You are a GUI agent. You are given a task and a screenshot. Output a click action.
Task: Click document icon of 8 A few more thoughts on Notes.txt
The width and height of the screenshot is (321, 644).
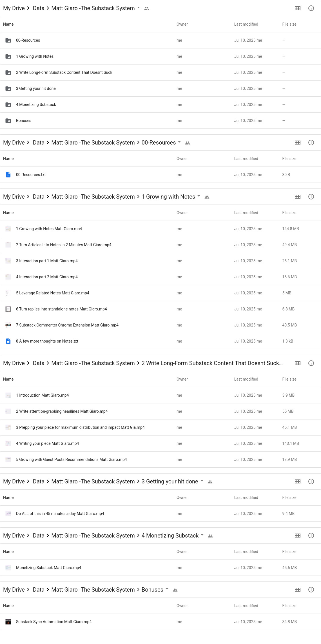tap(8, 341)
